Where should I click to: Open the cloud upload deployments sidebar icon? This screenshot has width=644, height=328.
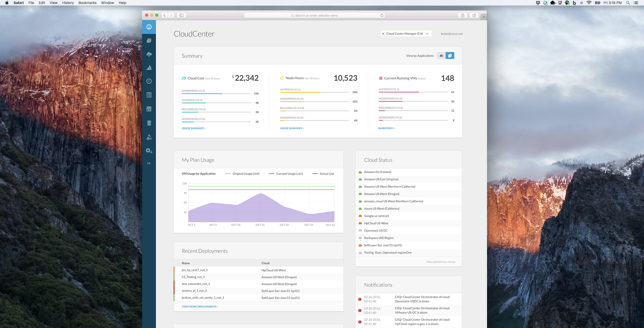point(149,54)
